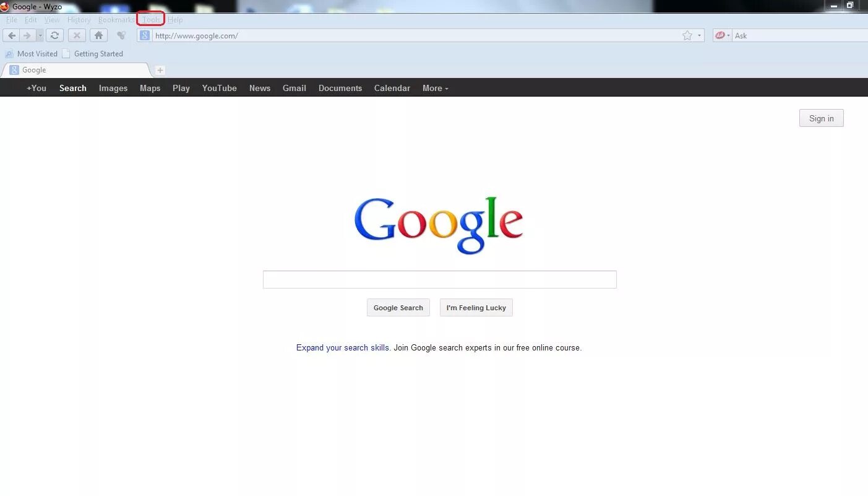
Task: Click the Google Search button
Action: click(398, 308)
